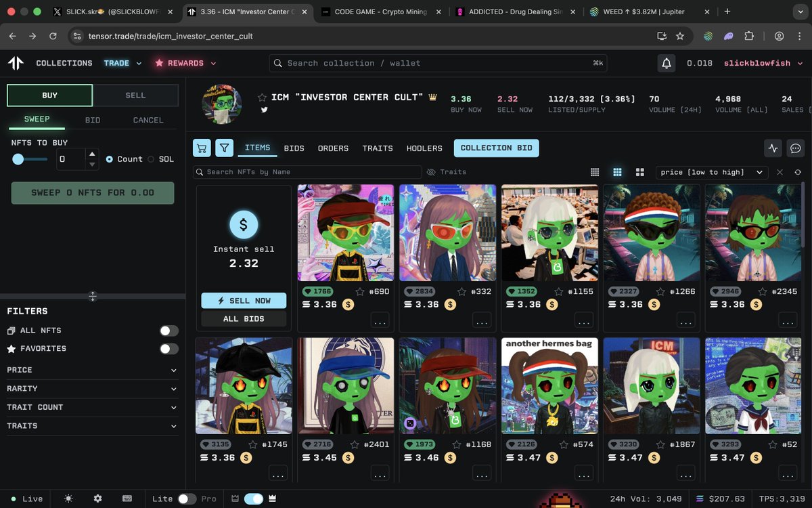Screen dimensions: 812x508
Task: Click the COLLECTION BID button
Action: click(496, 148)
